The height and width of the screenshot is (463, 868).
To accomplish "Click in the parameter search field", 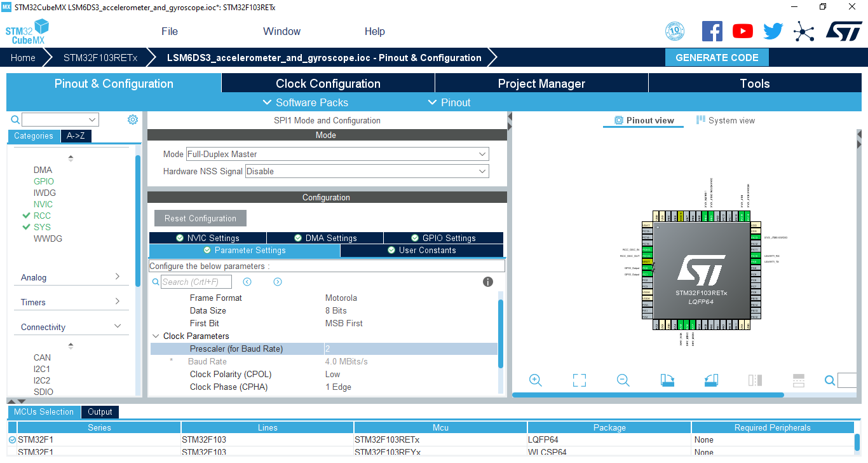I will (196, 282).
